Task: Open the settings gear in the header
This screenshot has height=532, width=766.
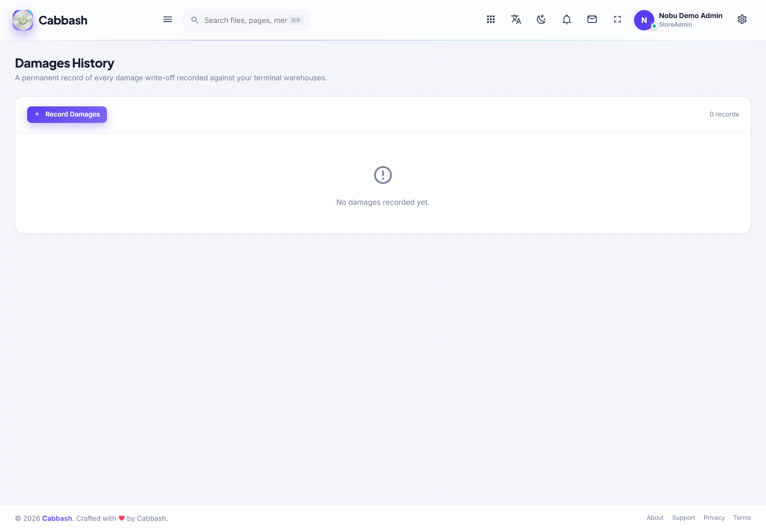Action: [x=742, y=19]
